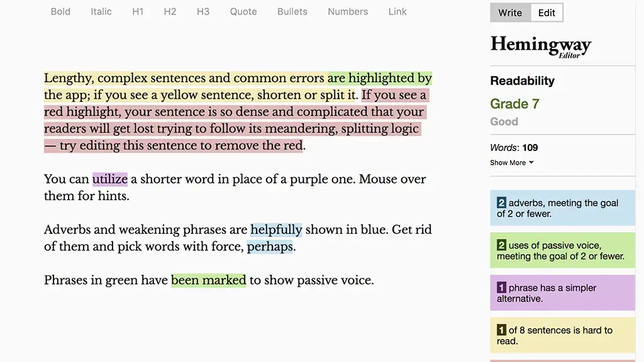The width and height of the screenshot is (644, 362).
Task: Format text as Heading 2
Action: [x=170, y=11]
